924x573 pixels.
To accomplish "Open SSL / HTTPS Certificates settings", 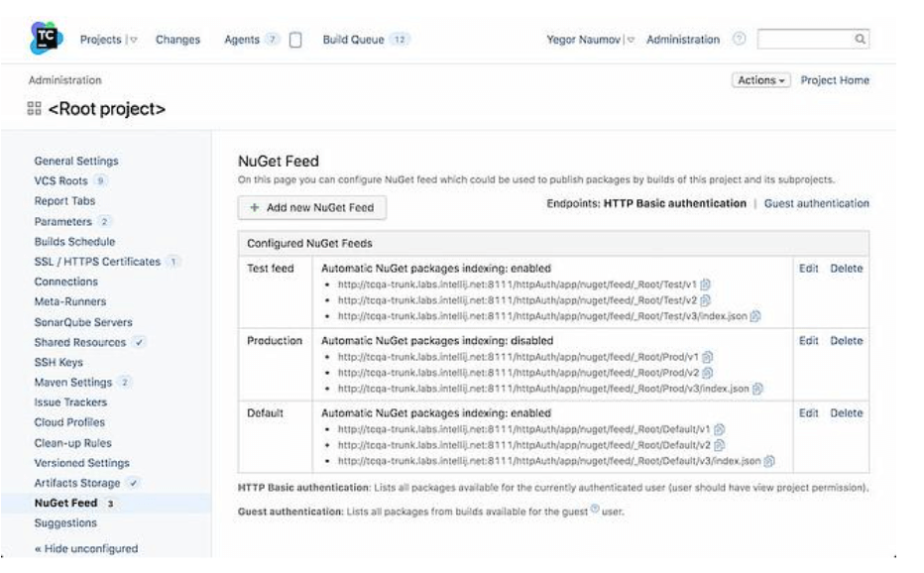I will (97, 262).
